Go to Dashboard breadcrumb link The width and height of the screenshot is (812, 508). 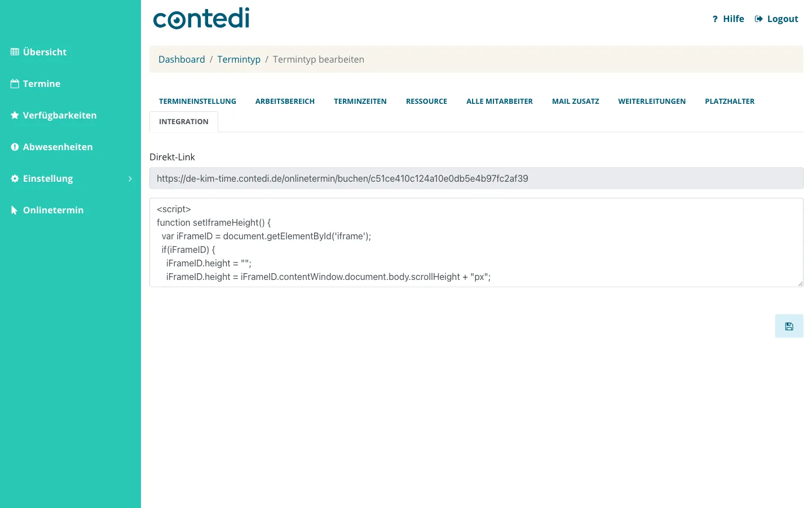click(182, 59)
